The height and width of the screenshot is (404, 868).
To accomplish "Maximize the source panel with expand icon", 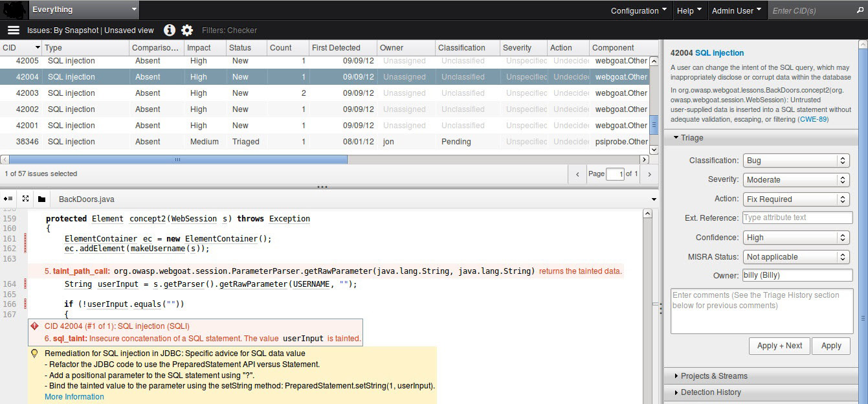I will pyautogui.click(x=25, y=199).
